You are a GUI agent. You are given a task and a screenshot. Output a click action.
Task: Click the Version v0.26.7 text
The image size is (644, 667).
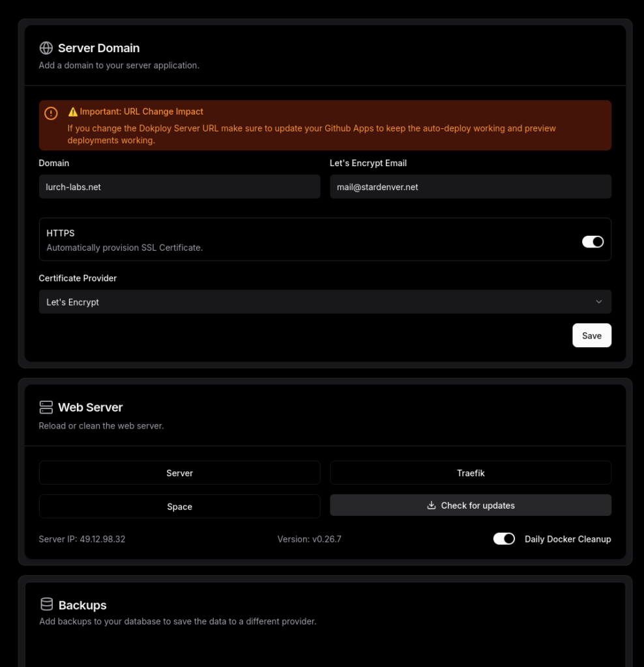pyautogui.click(x=309, y=539)
